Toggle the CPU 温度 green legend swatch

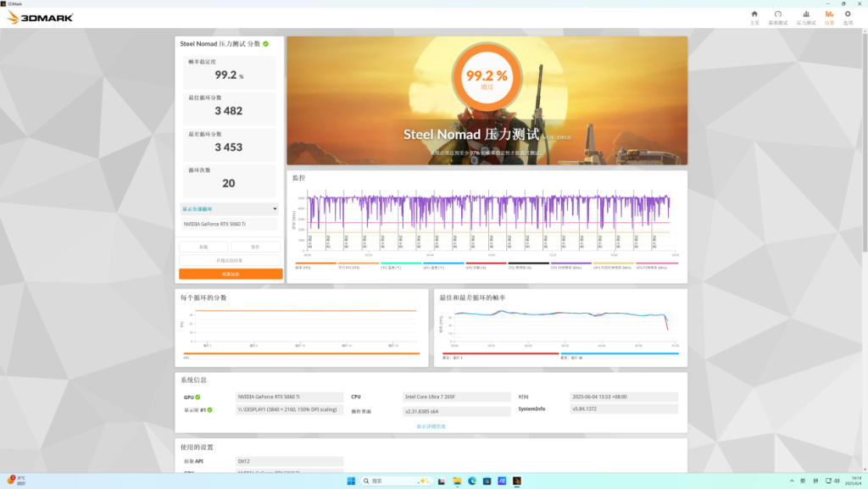401,264
